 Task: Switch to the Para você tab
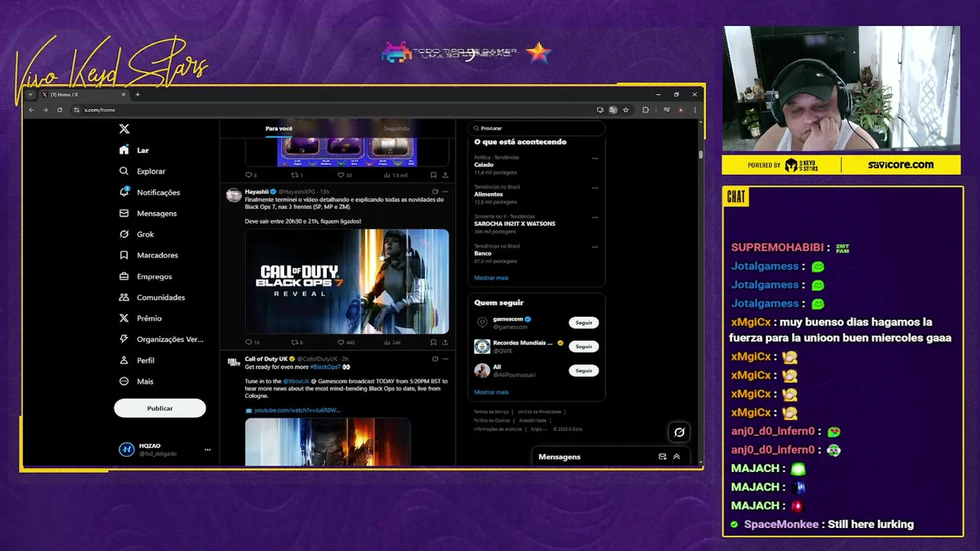(x=279, y=129)
